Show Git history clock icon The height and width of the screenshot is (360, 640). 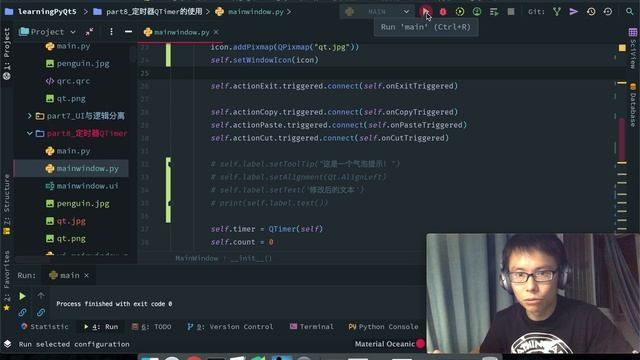pos(591,12)
